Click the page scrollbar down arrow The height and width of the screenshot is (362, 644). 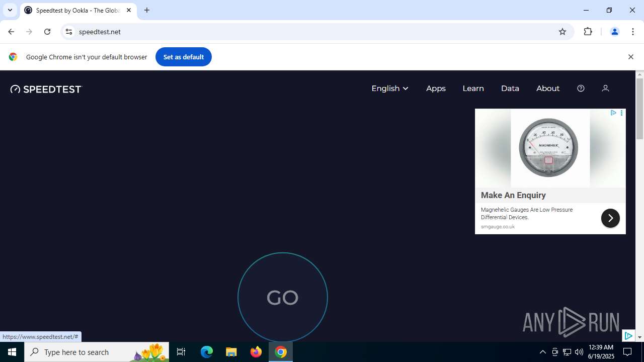(639, 337)
